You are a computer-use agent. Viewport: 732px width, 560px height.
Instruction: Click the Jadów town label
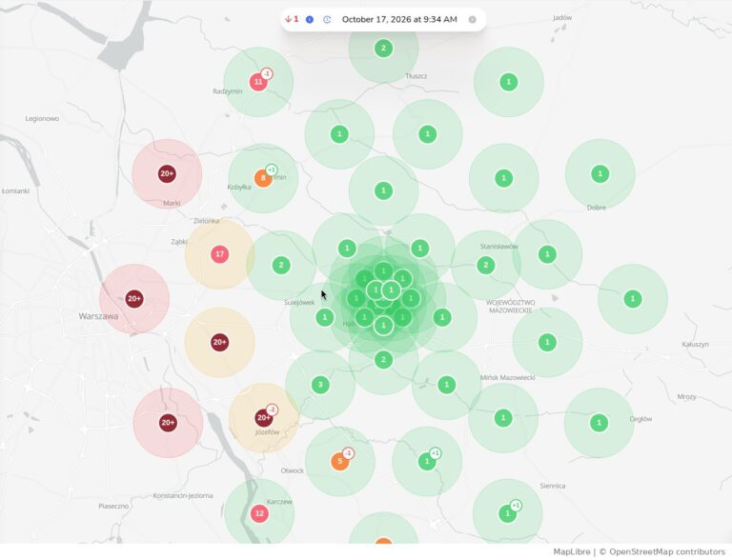pyautogui.click(x=562, y=18)
